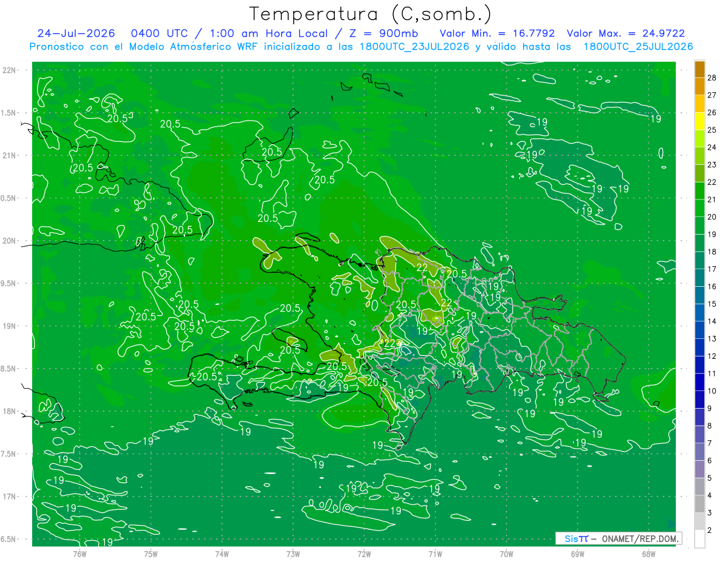This screenshot has height=562, width=728.
Task: Click the 2 label on the color scale
Action: pyautogui.click(x=710, y=530)
